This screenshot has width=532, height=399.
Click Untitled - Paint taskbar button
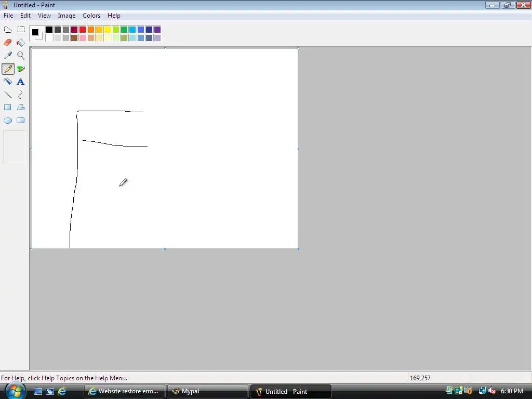pyautogui.click(x=291, y=392)
